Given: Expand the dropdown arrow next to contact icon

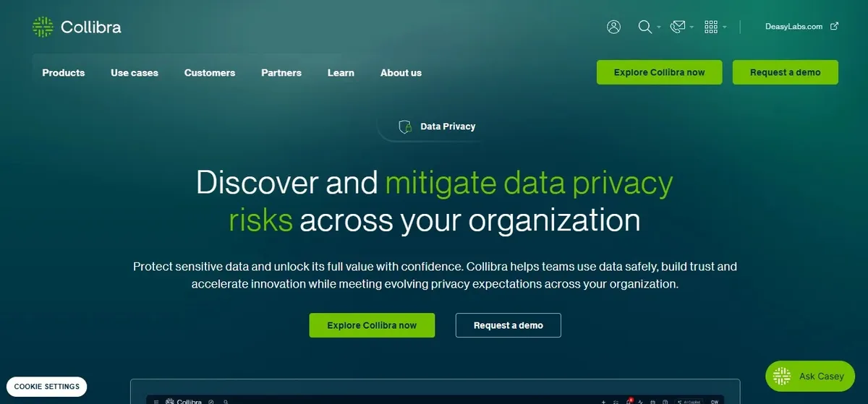Looking at the screenshot, I should 692,27.
